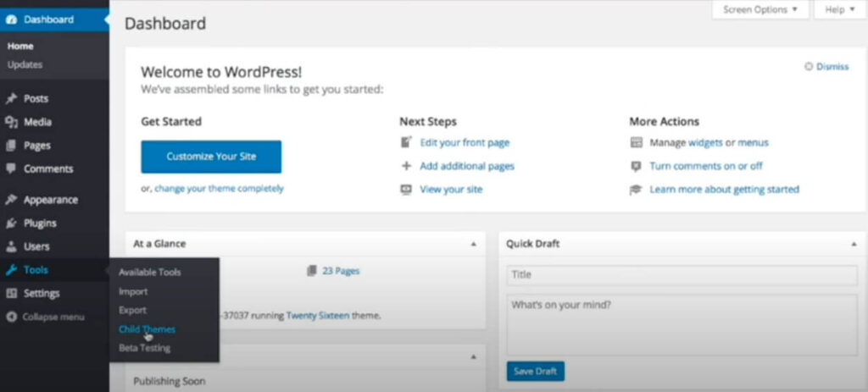Screen dimensions: 868x392
Task: Dismiss the Welcome to WordPress panel
Action: 826,67
